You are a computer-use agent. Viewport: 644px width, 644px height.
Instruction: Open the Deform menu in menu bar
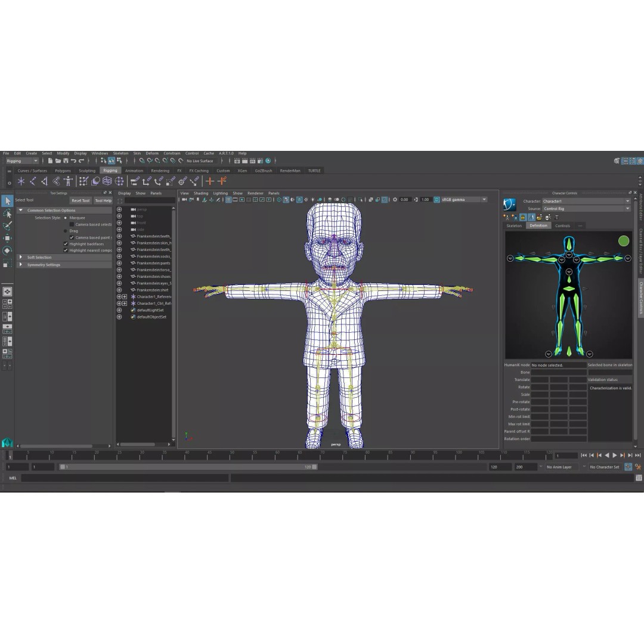[x=152, y=153]
